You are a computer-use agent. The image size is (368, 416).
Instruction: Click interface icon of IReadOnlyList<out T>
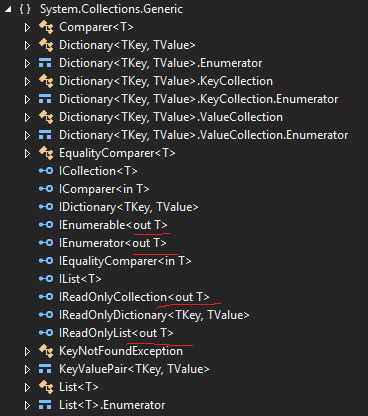(x=46, y=333)
